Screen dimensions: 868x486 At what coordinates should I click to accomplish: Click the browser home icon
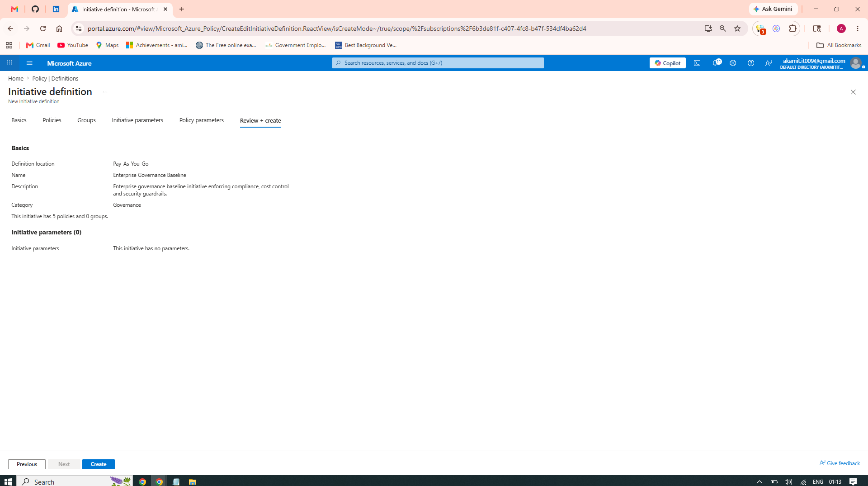59,29
